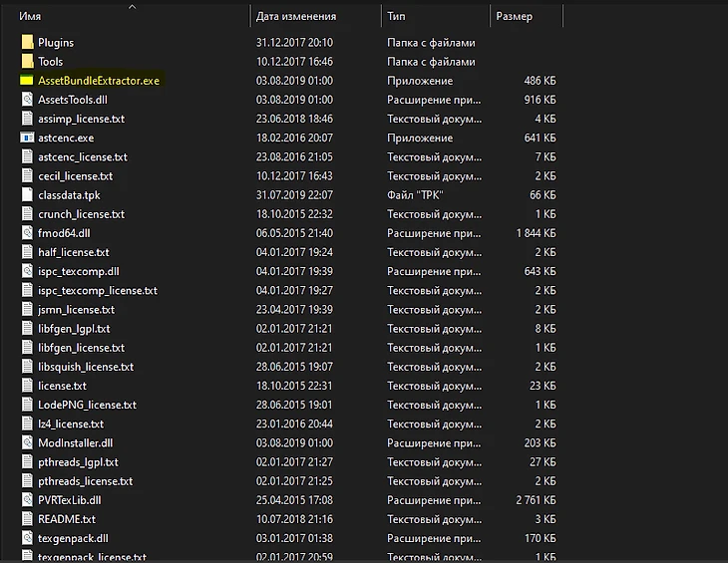
Task: Click the astcenc.exe application icon
Action: 27,138
